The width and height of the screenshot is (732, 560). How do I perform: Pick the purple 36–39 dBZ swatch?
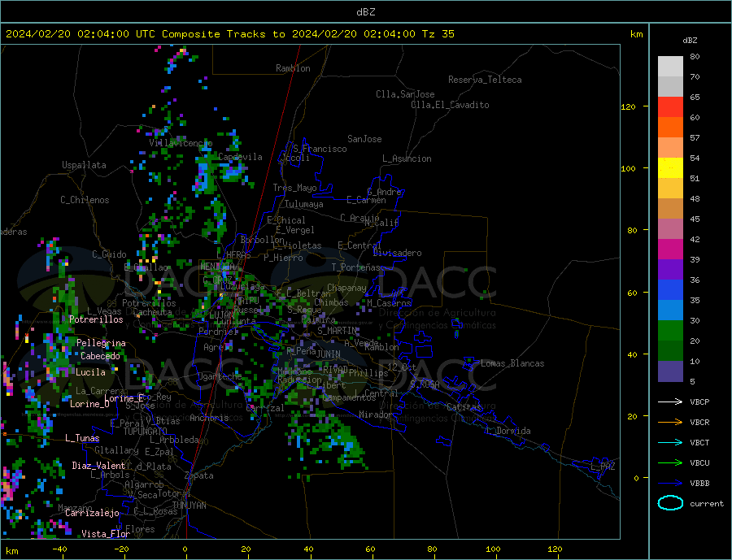point(670,269)
